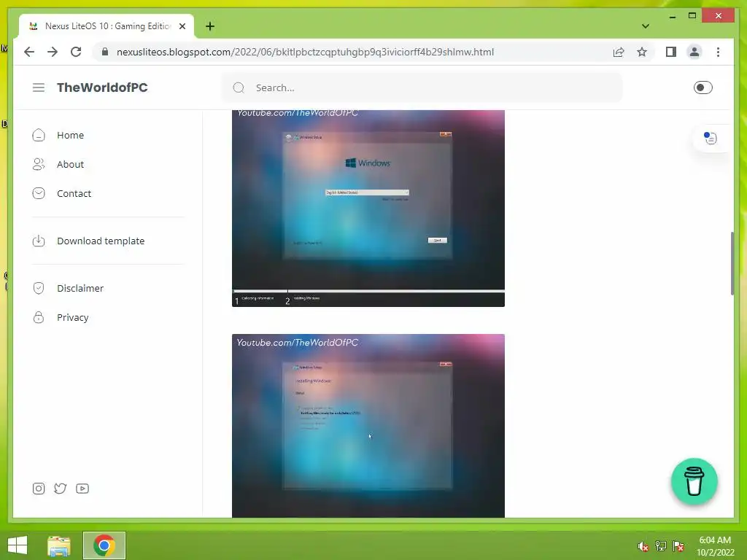Open a new browser tab
Screen dimensions: 747x560
(210, 26)
